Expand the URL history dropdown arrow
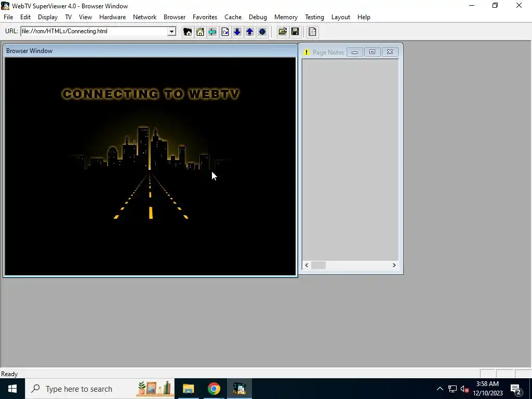 point(171,32)
